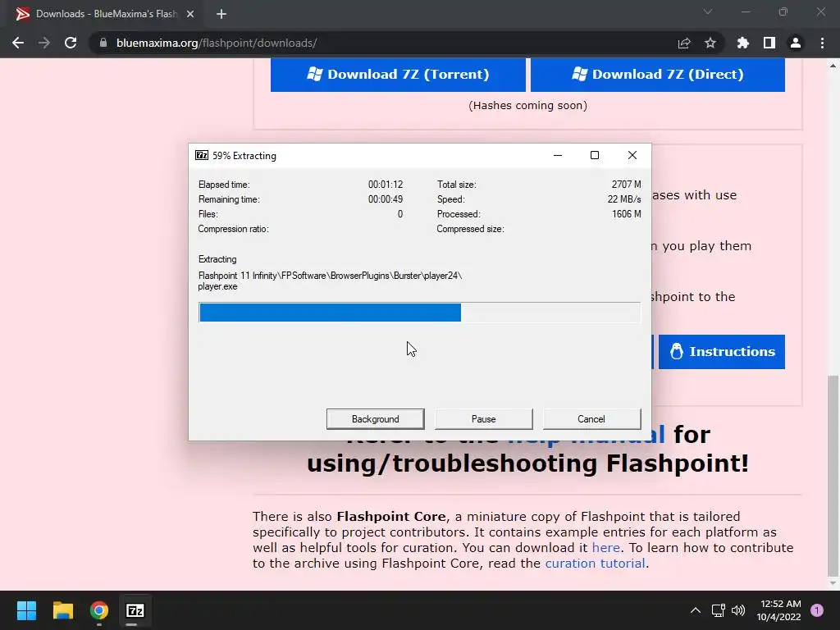The image size is (840, 630).
Task: Click the padlock site info icon
Action: point(103,43)
